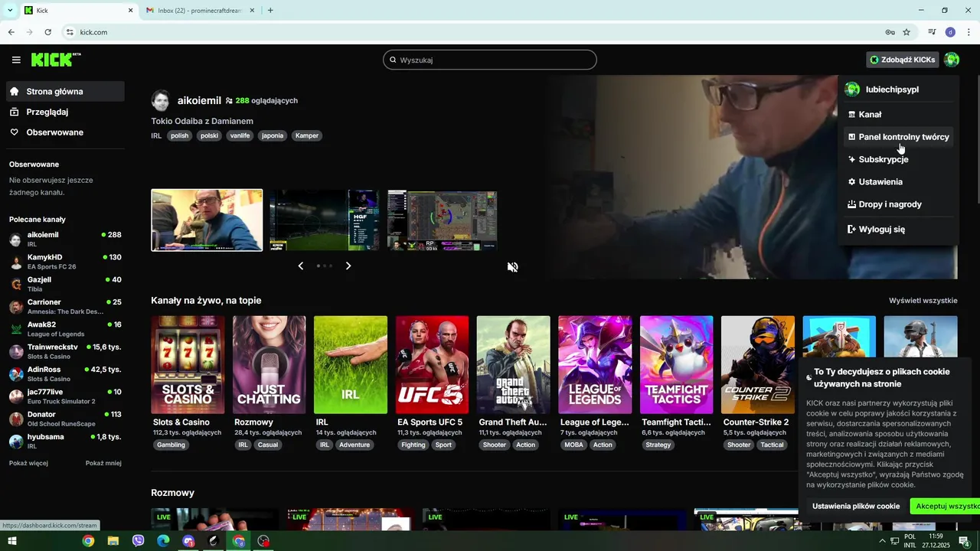Select Kanał from profile menu
The width and height of the screenshot is (980, 551).
pos(898,114)
